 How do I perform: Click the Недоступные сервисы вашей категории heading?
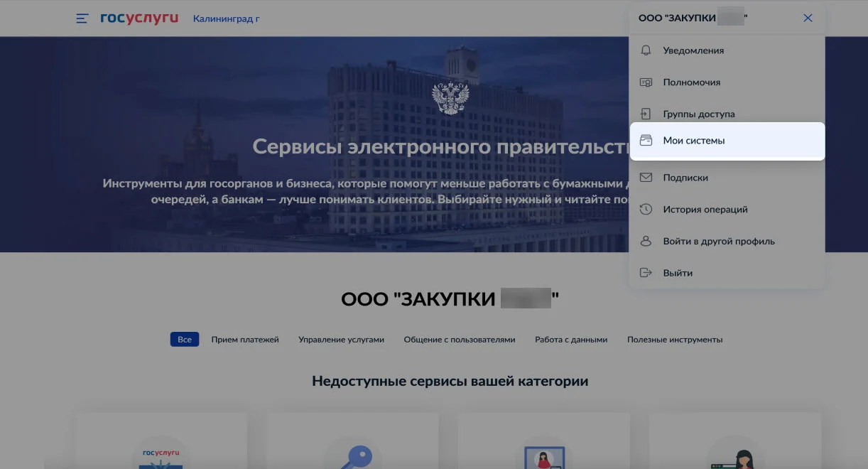tap(450, 382)
